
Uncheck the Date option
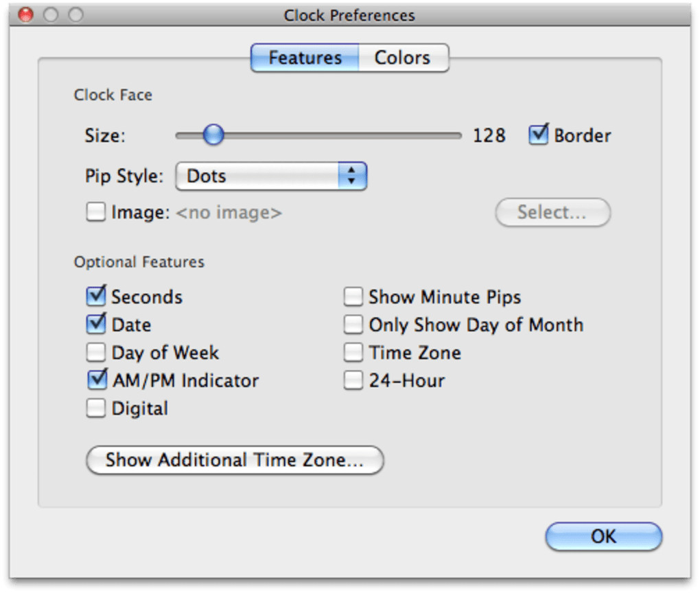(96, 325)
